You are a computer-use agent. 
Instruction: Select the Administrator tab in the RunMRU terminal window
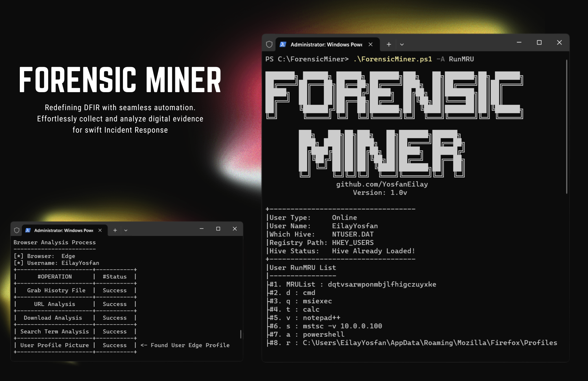pos(327,44)
